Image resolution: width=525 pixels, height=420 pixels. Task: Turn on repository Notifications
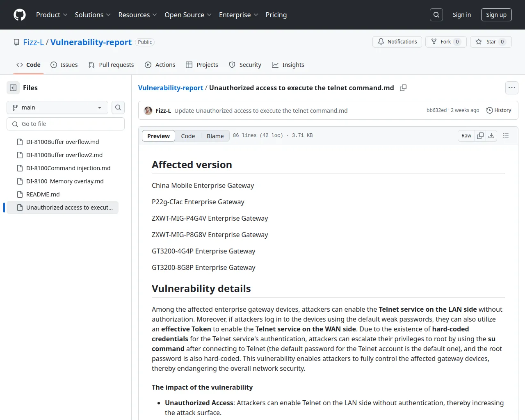(x=397, y=42)
